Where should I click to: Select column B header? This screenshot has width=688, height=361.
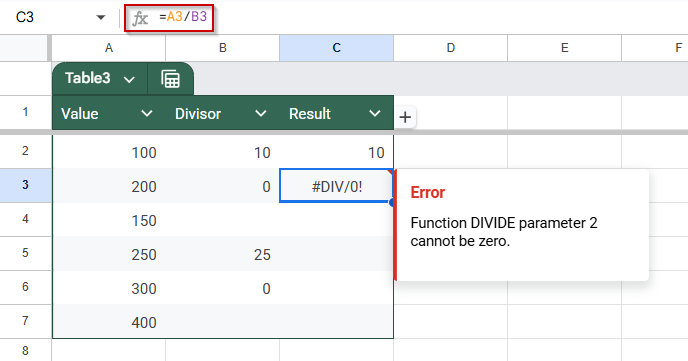pyautogui.click(x=222, y=48)
